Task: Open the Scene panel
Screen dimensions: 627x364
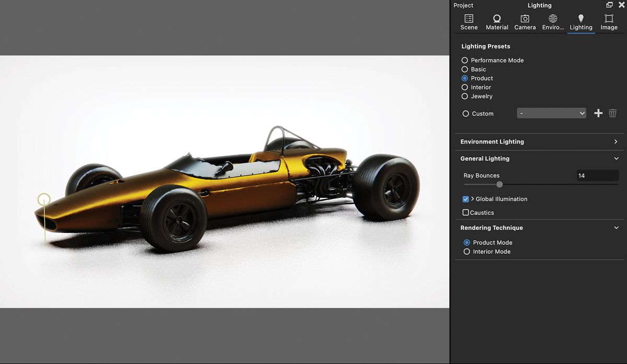Action: 469,22
